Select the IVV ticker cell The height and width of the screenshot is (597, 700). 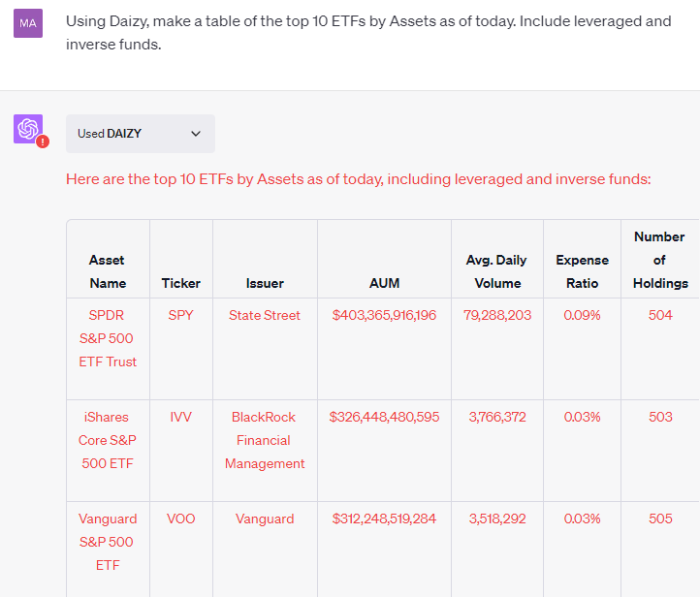click(x=180, y=417)
